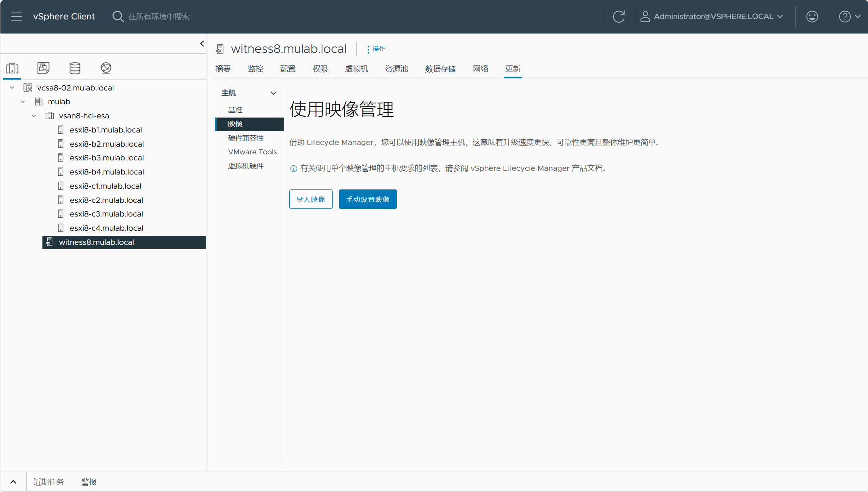Image resolution: width=868 pixels, height=492 pixels.
Task: Open the 权限 tab
Action: click(320, 69)
